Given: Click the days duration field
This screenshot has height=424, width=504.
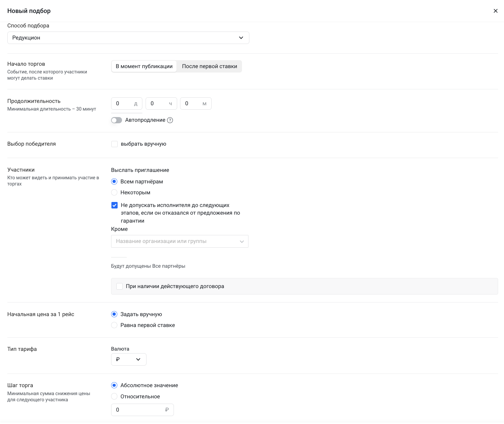Looking at the screenshot, I should (x=127, y=103).
